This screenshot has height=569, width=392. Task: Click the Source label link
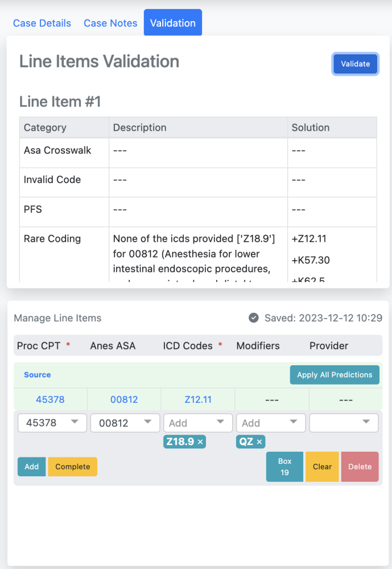[36, 374]
